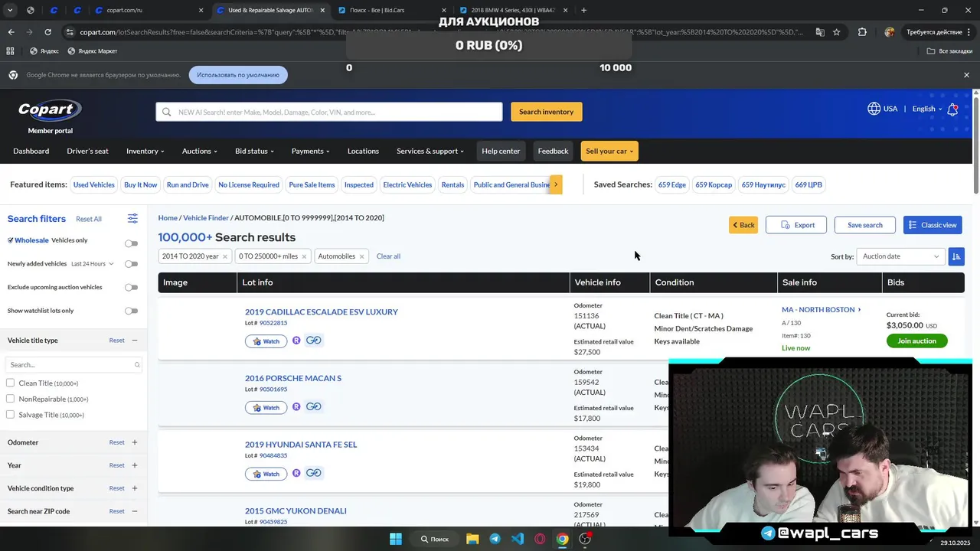The width and height of the screenshot is (980, 551).
Task: Open the 2019 Cadillac Escalade ESV Luxury link
Action: pyautogui.click(x=322, y=311)
